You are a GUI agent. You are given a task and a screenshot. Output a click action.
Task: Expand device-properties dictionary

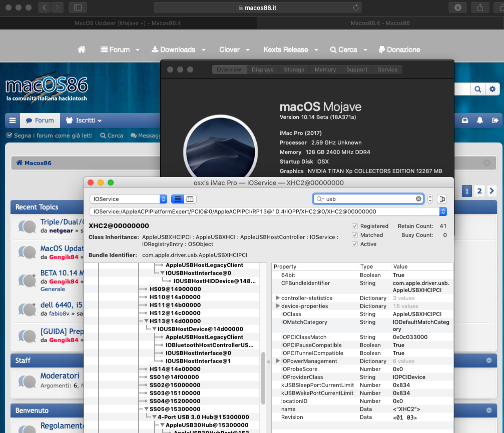tap(278, 306)
